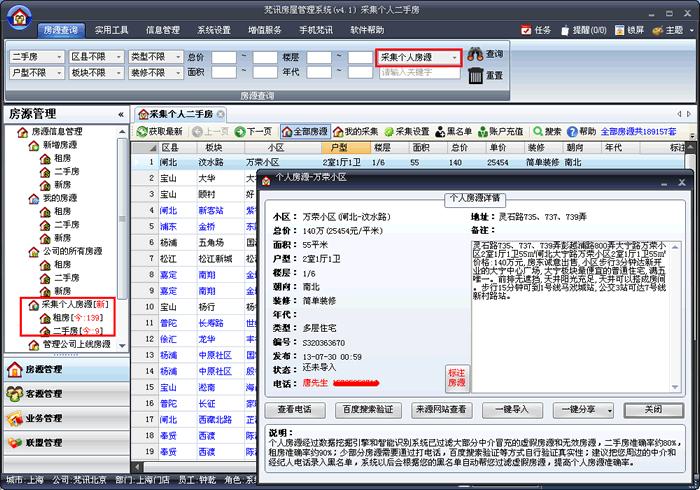Select the 管理公司上线房源 tree node

point(70,345)
